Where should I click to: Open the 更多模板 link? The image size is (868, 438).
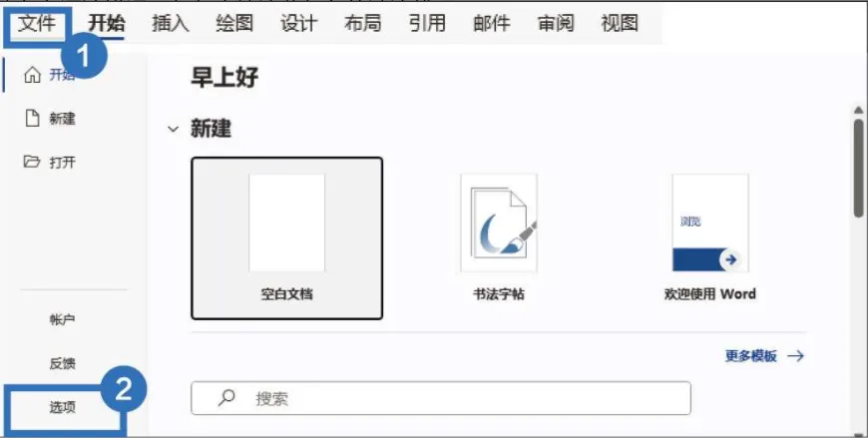(751, 356)
